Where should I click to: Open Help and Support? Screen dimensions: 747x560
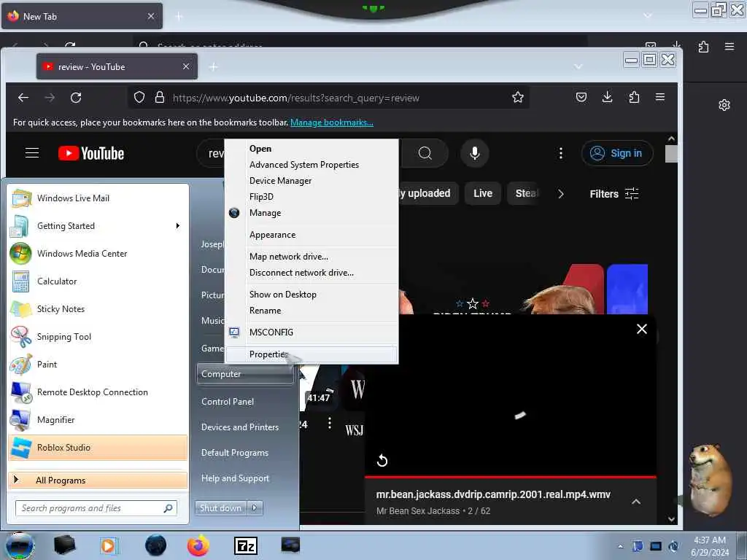tap(236, 478)
